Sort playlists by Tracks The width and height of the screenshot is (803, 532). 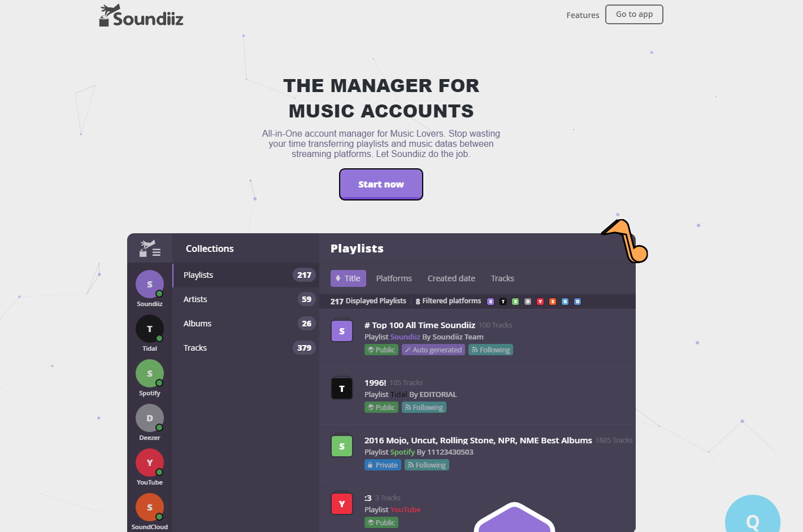(502, 278)
